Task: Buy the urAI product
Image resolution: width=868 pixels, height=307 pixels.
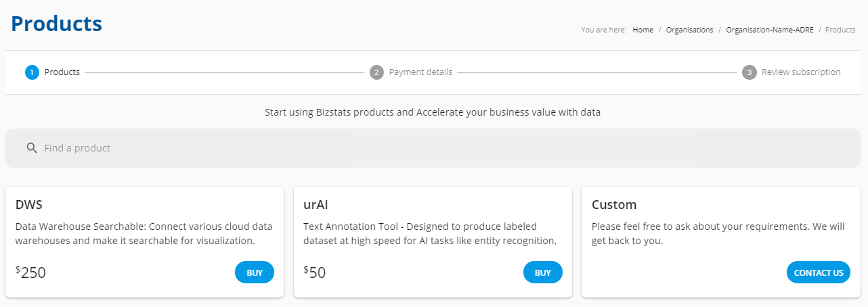Action: click(x=543, y=273)
